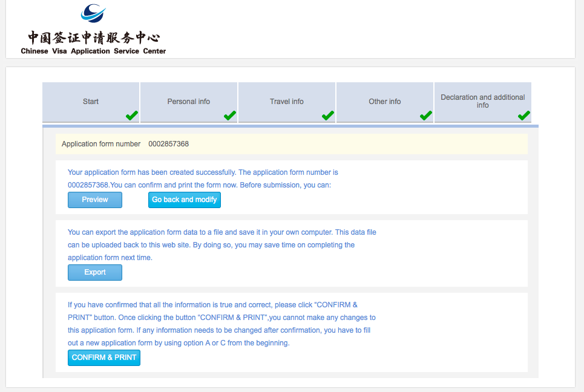Click Chinese Visa Application Service Center text
This screenshot has width=584, height=392.
93,51
